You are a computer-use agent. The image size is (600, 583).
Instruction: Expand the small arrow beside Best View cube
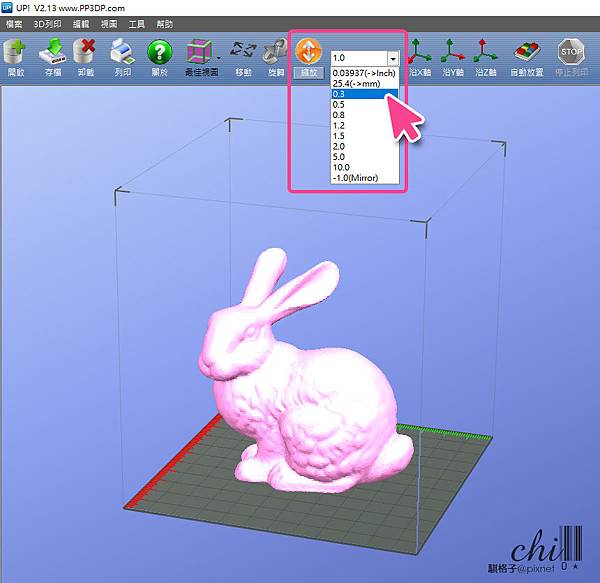click(x=218, y=58)
